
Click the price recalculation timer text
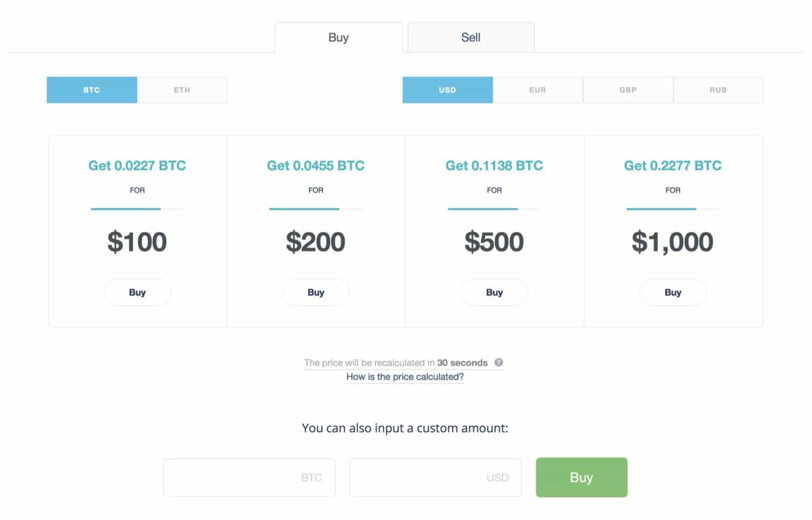396,363
